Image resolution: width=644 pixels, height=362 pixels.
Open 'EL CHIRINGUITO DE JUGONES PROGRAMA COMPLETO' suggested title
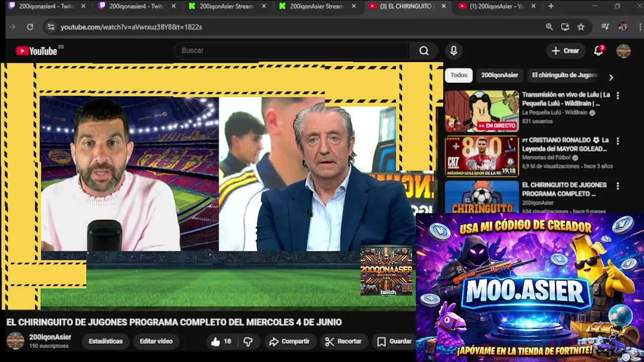tap(564, 189)
